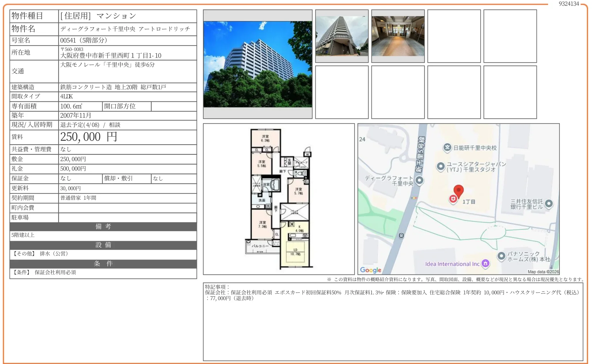The image size is (592, 364).
Task: Click the 備考 section header
Action: tap(103, 226)
